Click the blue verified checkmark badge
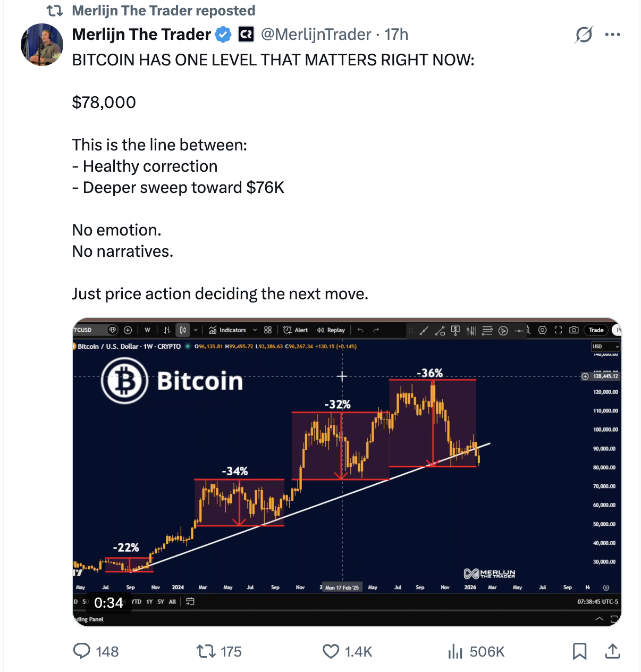The image size is (641, 672). 223,35
